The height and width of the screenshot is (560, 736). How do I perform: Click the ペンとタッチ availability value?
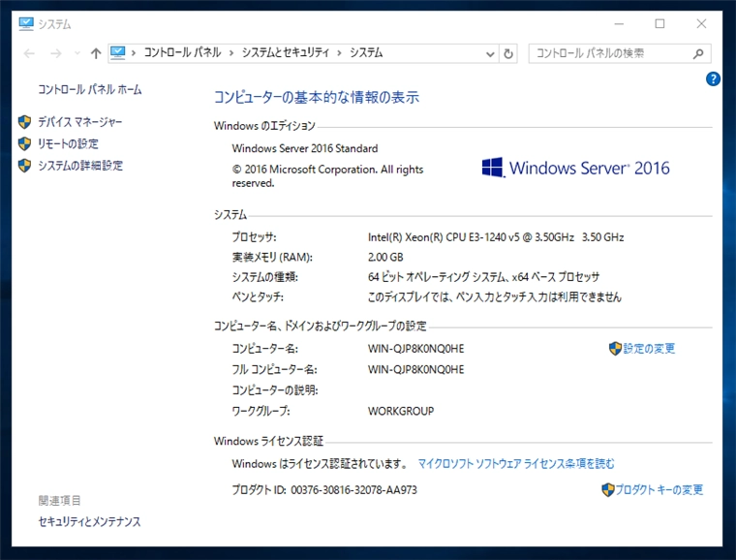[494, 296]
